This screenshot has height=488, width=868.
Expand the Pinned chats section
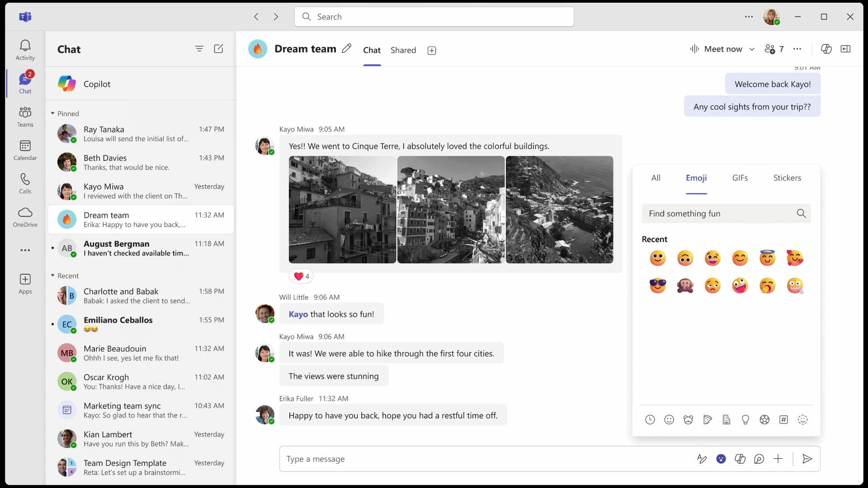tap(53, 113)
